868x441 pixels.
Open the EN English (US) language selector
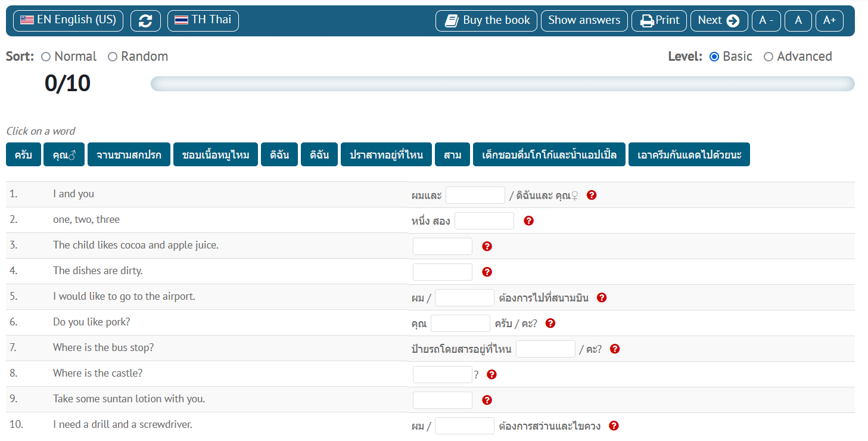click(x=68, y=20)
